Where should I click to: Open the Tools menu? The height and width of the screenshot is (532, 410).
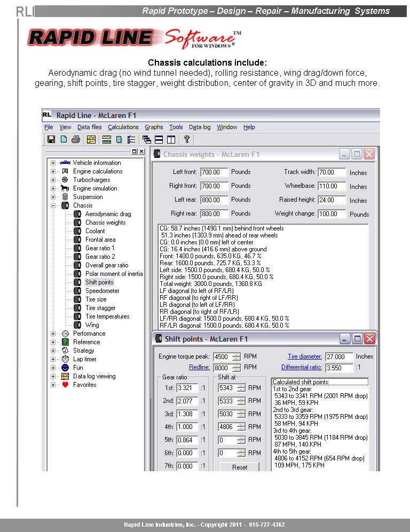click(176, 127)
